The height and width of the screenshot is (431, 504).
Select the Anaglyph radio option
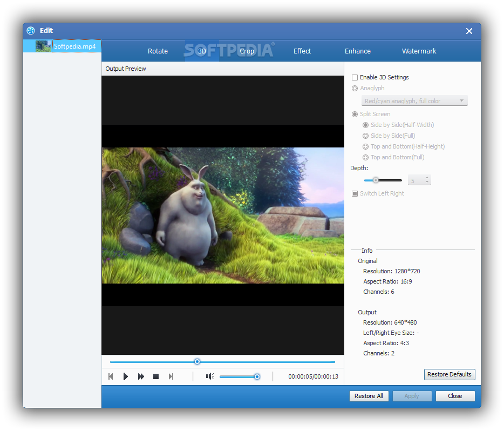point(355,89)
